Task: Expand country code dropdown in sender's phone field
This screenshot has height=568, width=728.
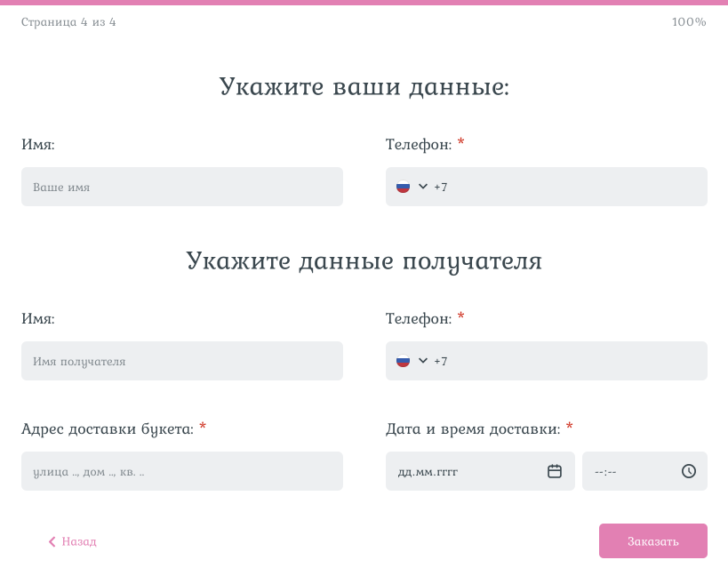Action: (x=422, y=187)
